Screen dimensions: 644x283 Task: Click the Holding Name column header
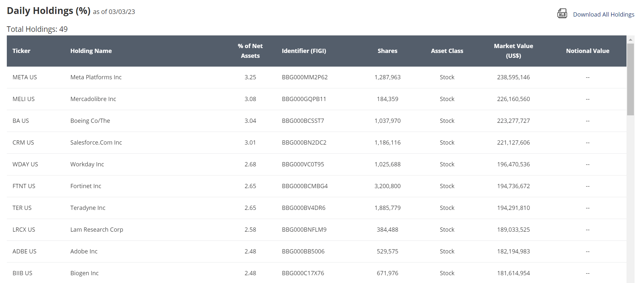coord(91,51)
